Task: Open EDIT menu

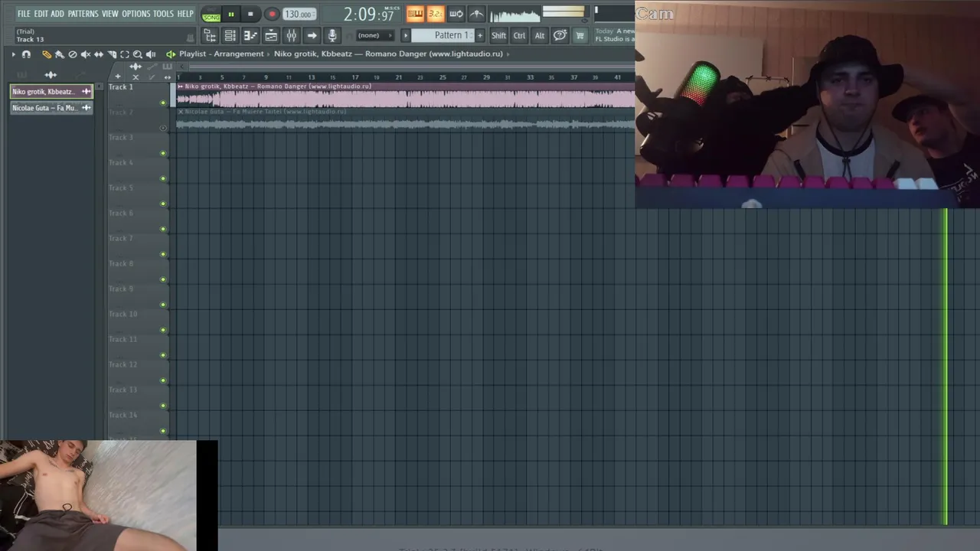Action: coord(41,14)
